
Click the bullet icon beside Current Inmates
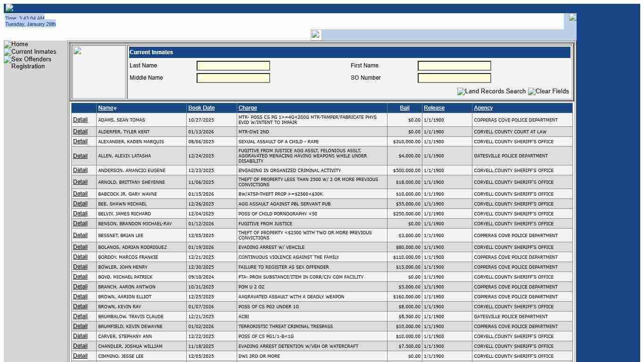tap(7, 51)
